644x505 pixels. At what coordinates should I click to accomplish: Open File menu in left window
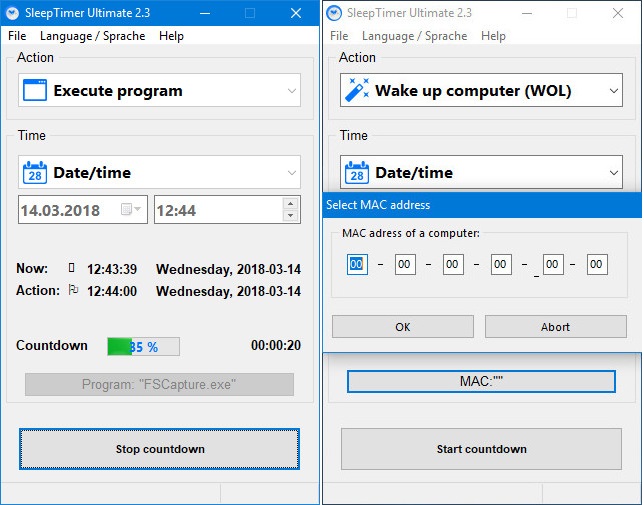17,36
